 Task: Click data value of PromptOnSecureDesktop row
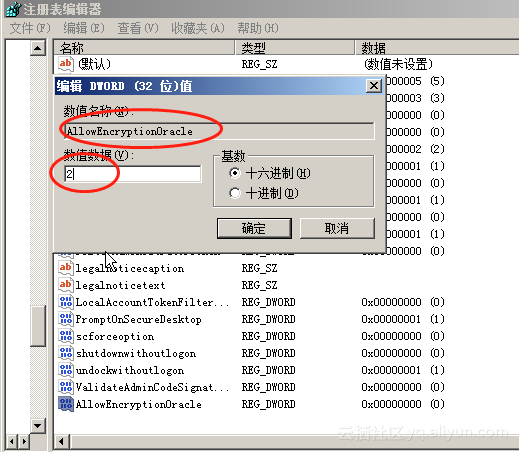tap(403, 319)
